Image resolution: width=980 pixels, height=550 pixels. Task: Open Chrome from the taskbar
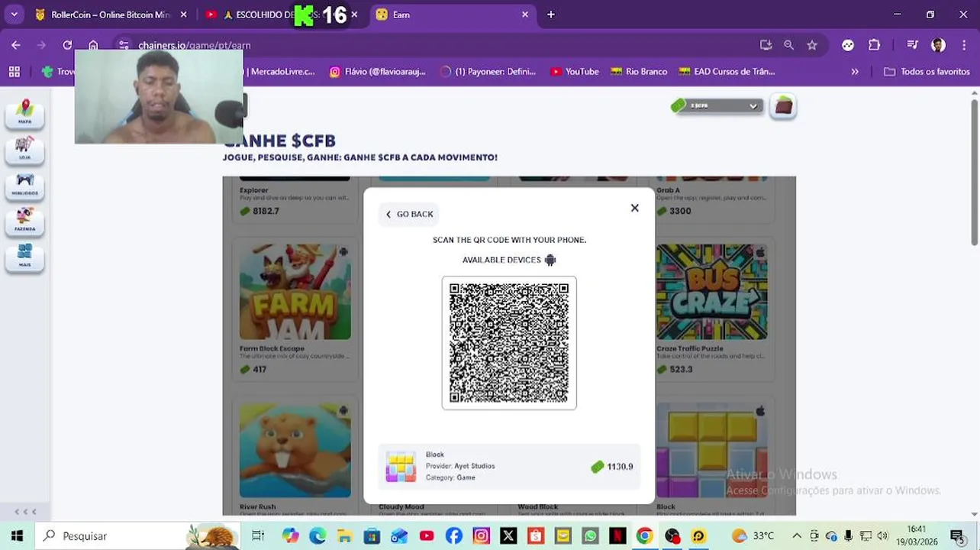coord(645,535)
